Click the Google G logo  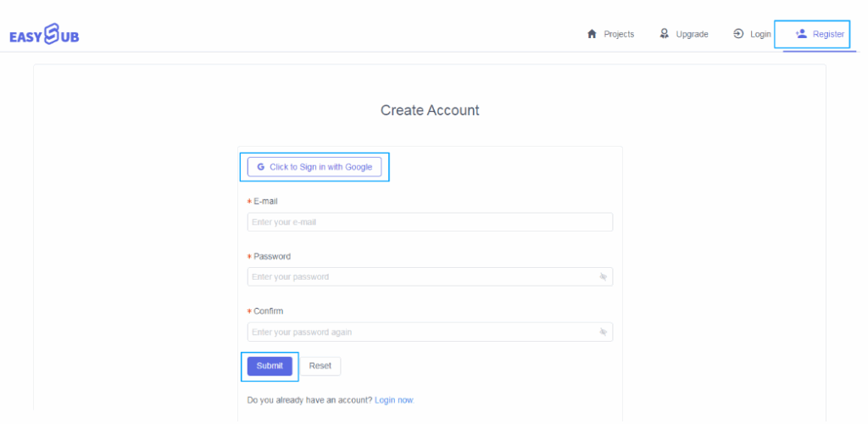(261, 167)
